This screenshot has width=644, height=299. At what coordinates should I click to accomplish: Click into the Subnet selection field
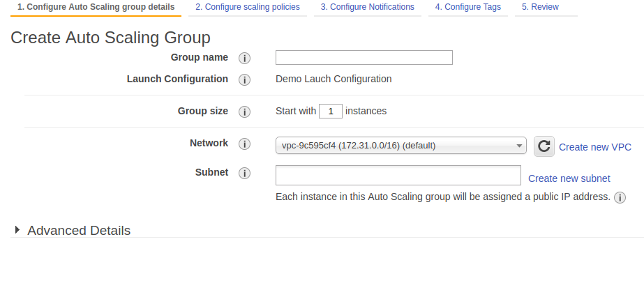pos(398,176)
